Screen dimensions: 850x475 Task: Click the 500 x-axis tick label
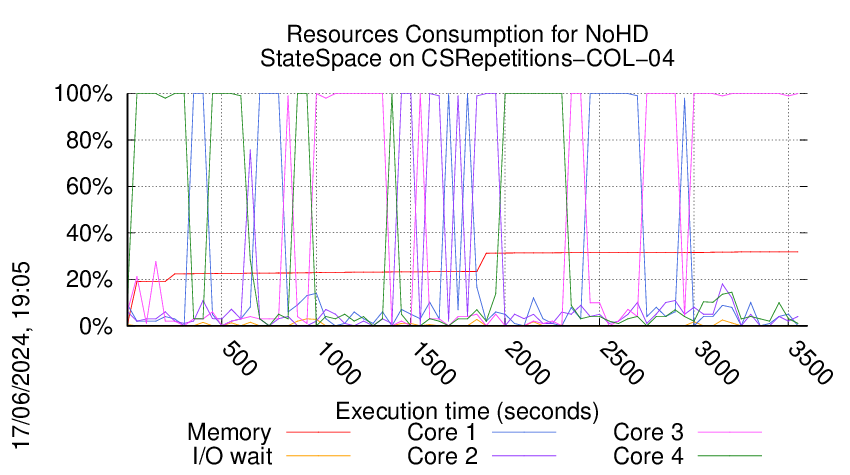point(239,358)
